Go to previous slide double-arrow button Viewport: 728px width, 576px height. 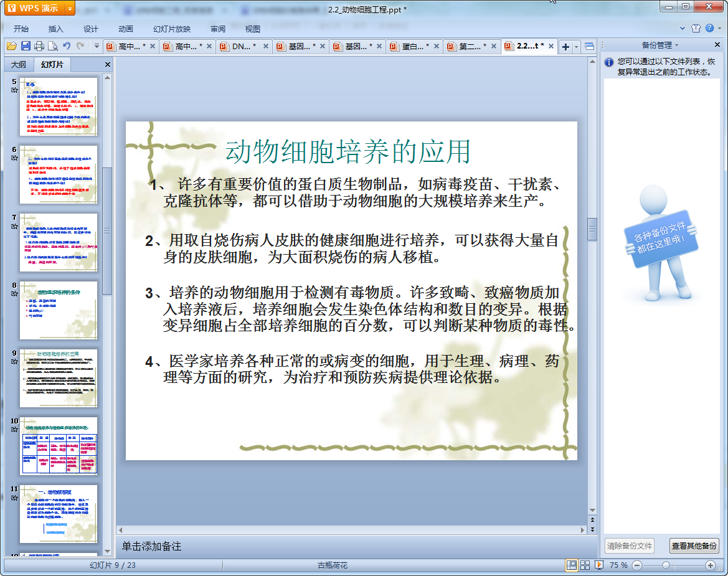[592, 520]
